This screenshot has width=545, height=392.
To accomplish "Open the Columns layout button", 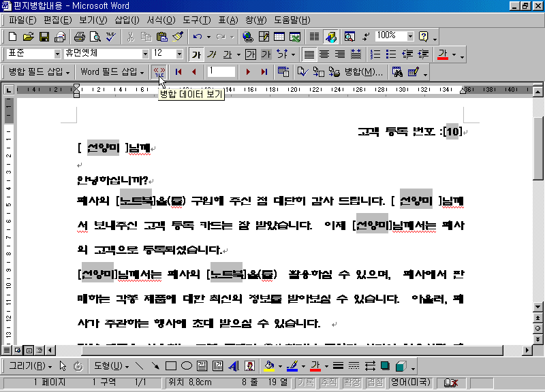I will 314,37.
